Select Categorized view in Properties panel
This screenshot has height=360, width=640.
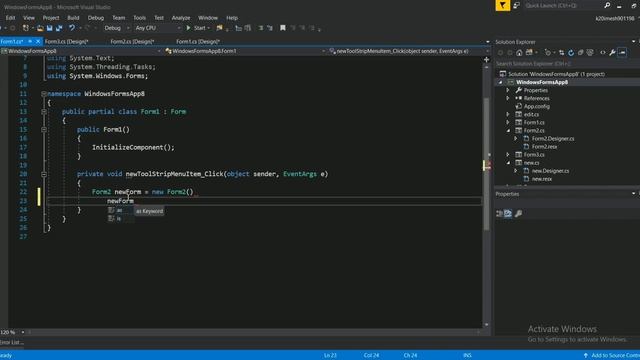499,213
